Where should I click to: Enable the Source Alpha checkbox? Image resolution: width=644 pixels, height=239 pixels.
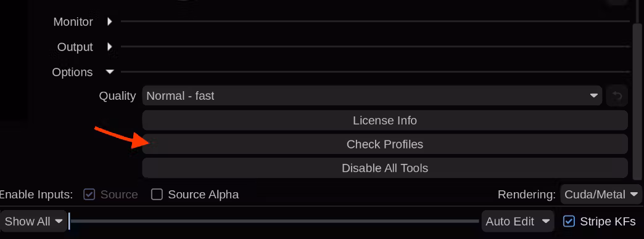(157, 194)
